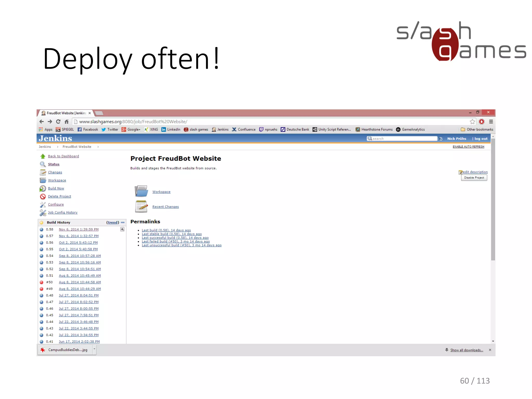This screenshot has width=532, height=399.
Task: Open the Unity Script Reference bookmark
Action: (x=332, y=129)
